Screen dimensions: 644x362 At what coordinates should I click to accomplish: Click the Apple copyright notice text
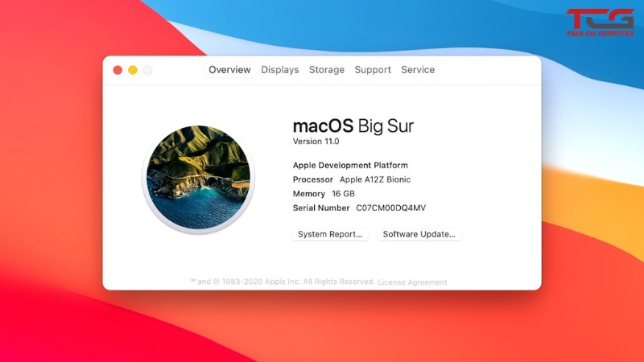282,282
